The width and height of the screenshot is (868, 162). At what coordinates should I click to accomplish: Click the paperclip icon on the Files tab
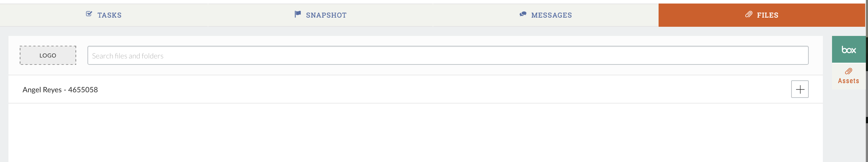pos(748,14)
